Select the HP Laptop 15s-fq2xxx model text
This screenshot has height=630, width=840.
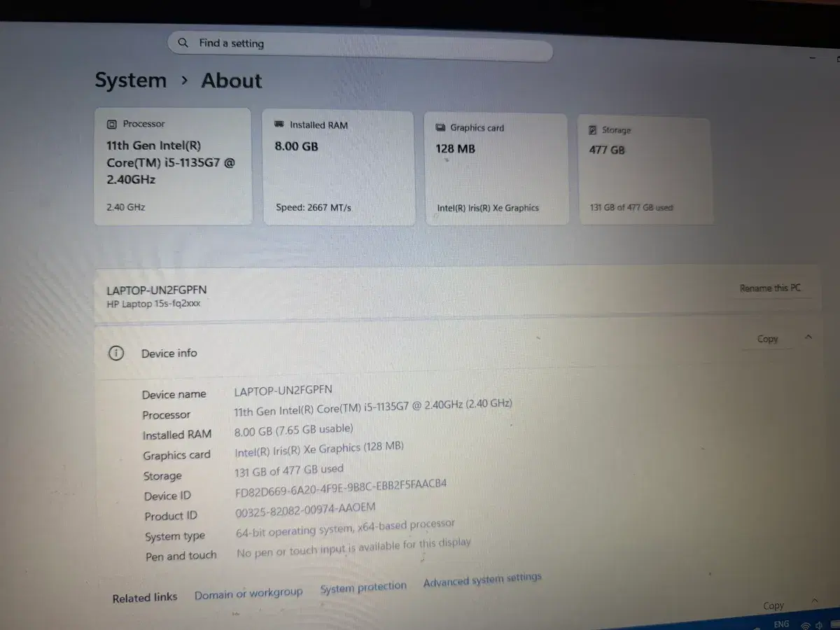pyautogui.click(x=153, y=304)
